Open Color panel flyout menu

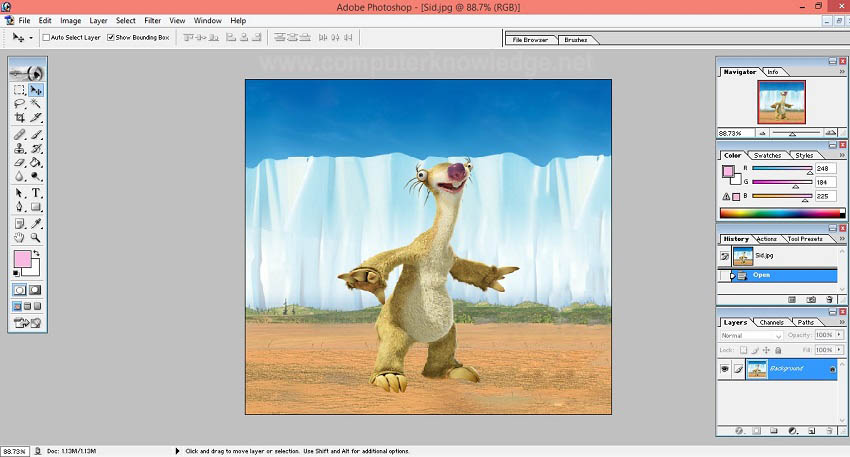[x=842, y=155]
